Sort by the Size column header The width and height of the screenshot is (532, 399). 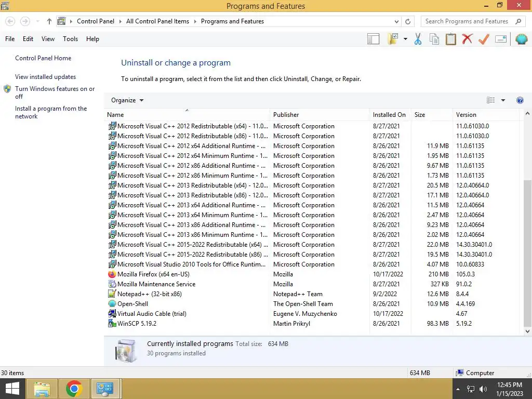tap(432, 115)
